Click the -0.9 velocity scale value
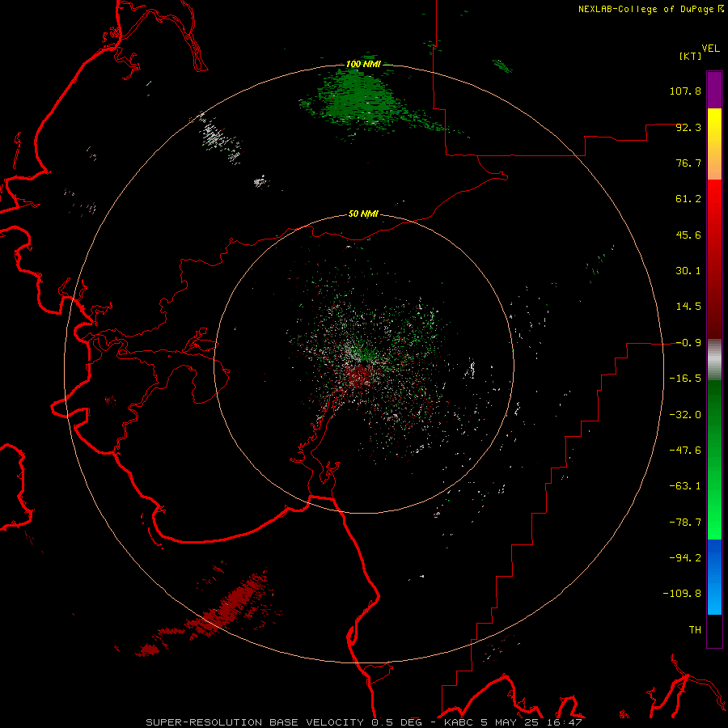Viewport: 728px width, 728px height. 688,343
